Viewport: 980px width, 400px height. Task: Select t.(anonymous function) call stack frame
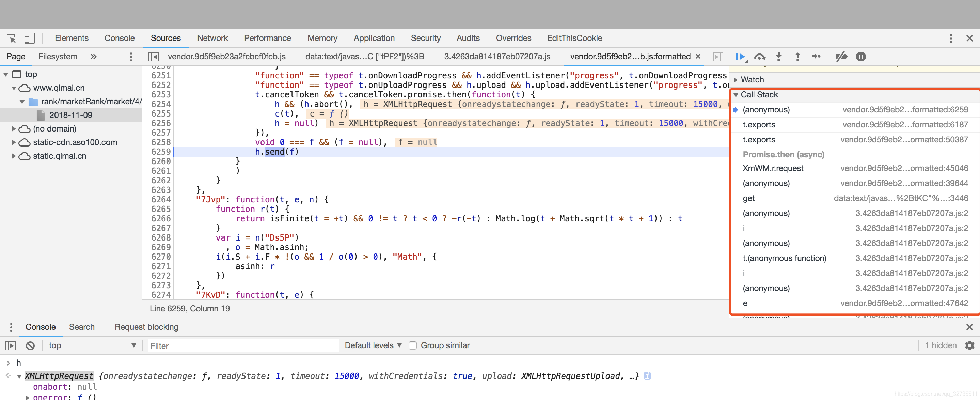pyautogui.click(x=856, y=258)
